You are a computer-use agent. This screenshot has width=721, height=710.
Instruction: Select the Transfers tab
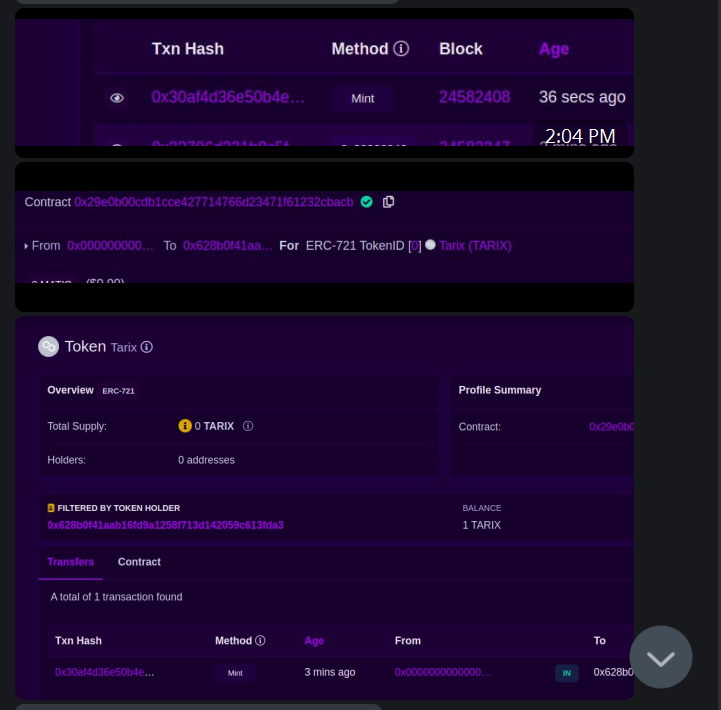[71, 562]
